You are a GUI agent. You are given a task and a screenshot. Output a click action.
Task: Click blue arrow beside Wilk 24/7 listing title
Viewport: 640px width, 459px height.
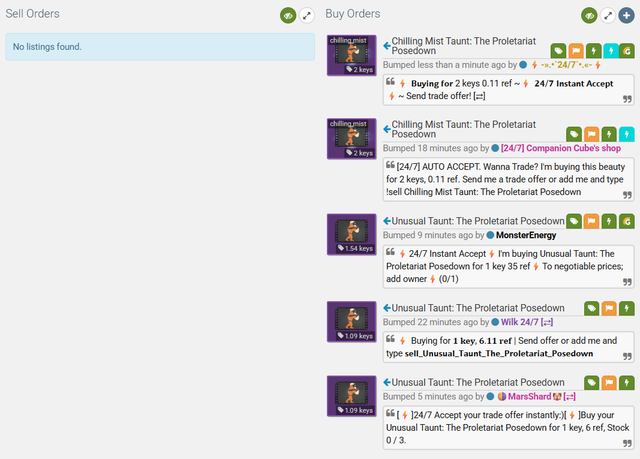tap(387, 308)
